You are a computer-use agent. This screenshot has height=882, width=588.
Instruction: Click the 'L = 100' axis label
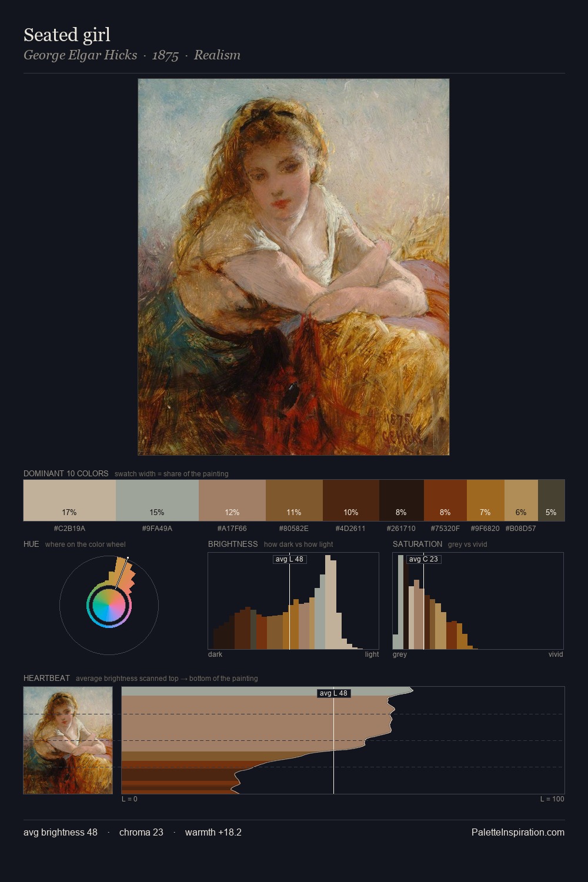point(552,799)
